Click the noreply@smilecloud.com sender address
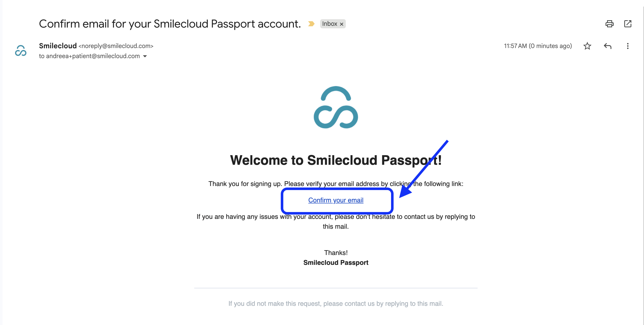Viewport: 644px width, 325px height. (x=116, y=46)
